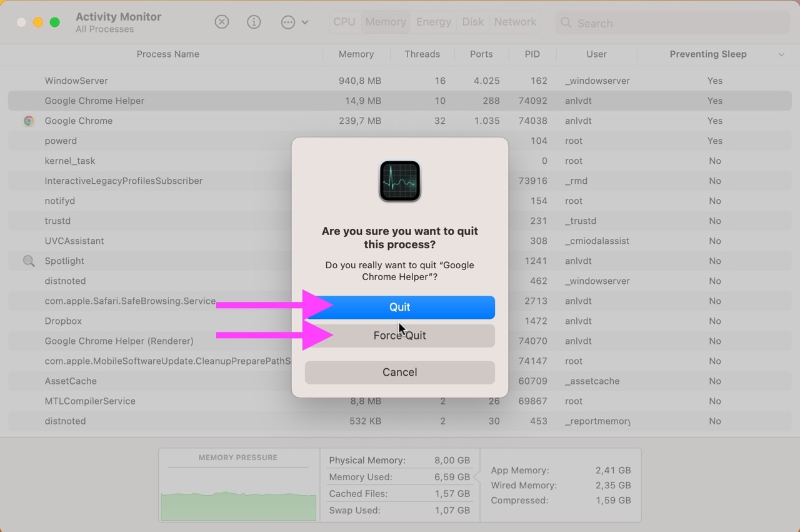Sort by Preventing Sleep column header

(708, 54)
